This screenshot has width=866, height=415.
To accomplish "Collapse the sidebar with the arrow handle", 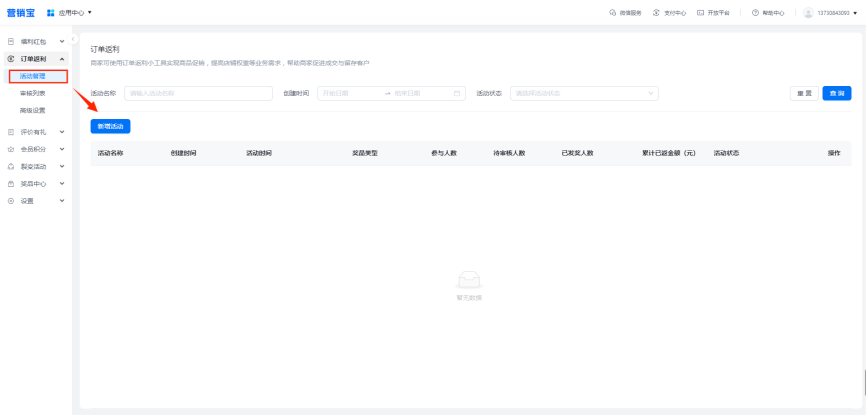I will pyautogui.click(x=74, y=39).
